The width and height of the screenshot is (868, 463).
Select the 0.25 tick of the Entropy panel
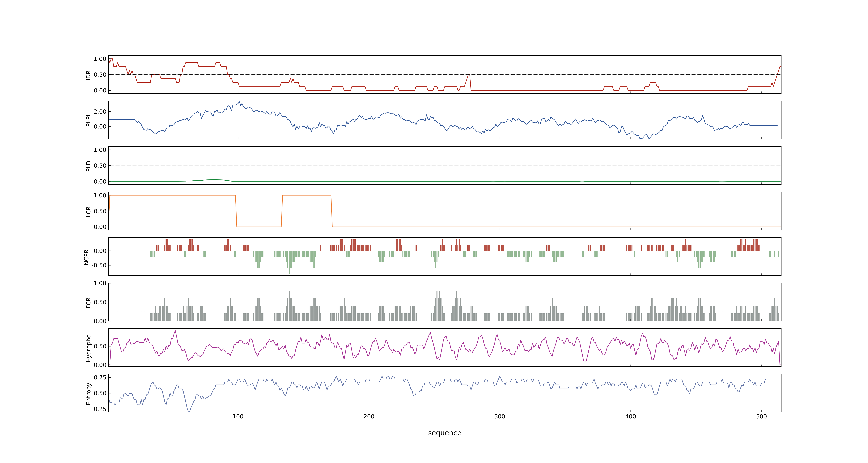coord(100,409)
